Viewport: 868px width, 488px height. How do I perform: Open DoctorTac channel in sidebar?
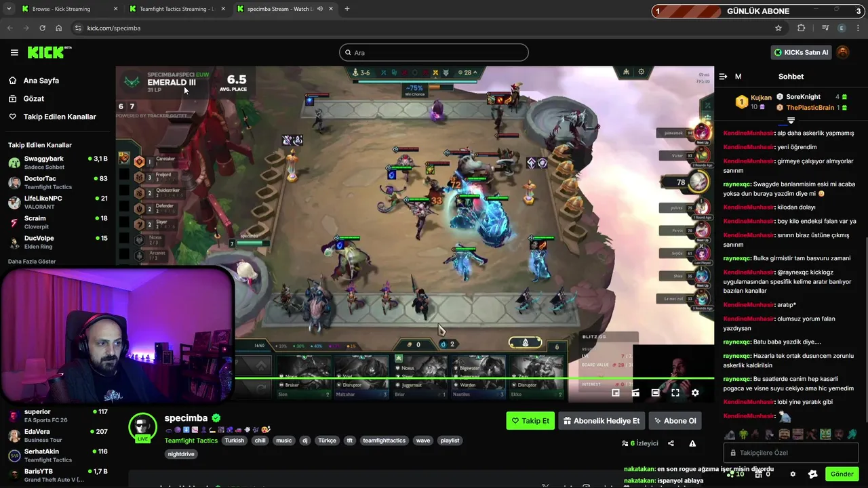click(x=58, y=182)
